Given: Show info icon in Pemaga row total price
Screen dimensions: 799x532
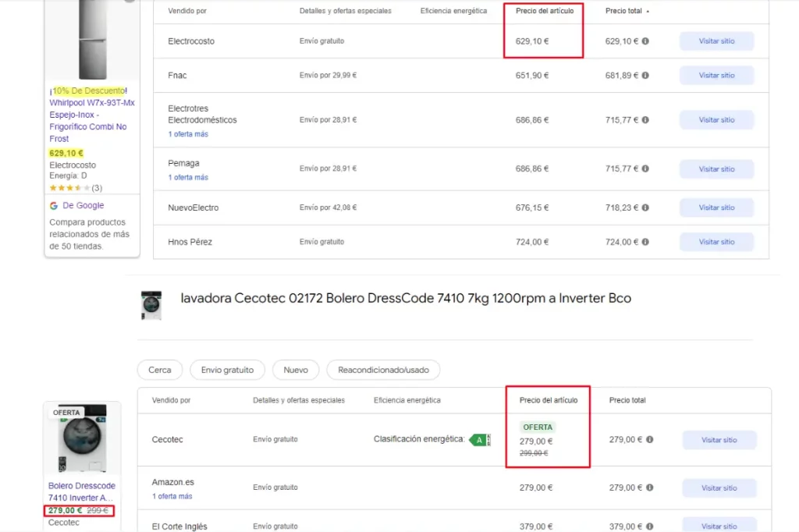Looking at the screenshot, I should [645, 168].
